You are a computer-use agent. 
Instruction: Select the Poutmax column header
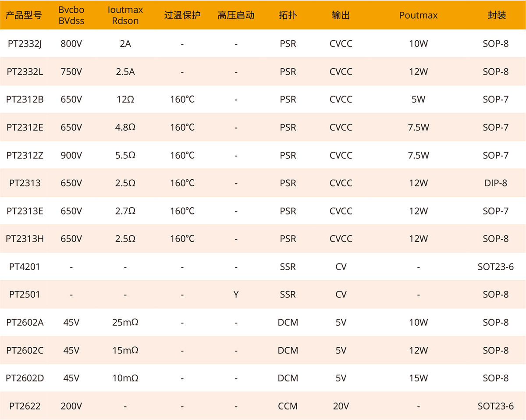coord(418,15)
